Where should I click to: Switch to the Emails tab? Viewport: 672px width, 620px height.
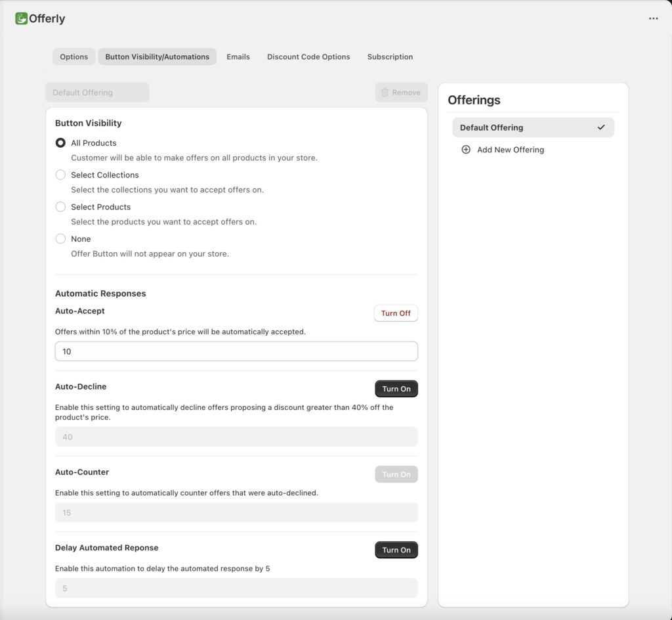[x=238, y=56]
